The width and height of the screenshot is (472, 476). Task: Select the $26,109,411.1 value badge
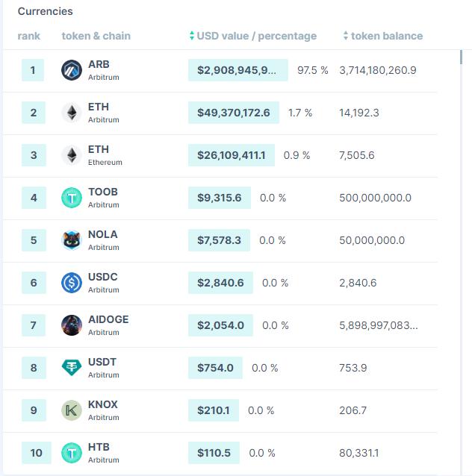tap(232, 155)
